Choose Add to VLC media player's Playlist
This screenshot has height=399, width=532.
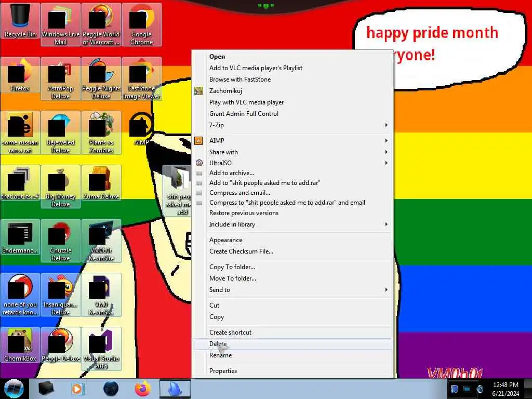[x=292, y=68]
